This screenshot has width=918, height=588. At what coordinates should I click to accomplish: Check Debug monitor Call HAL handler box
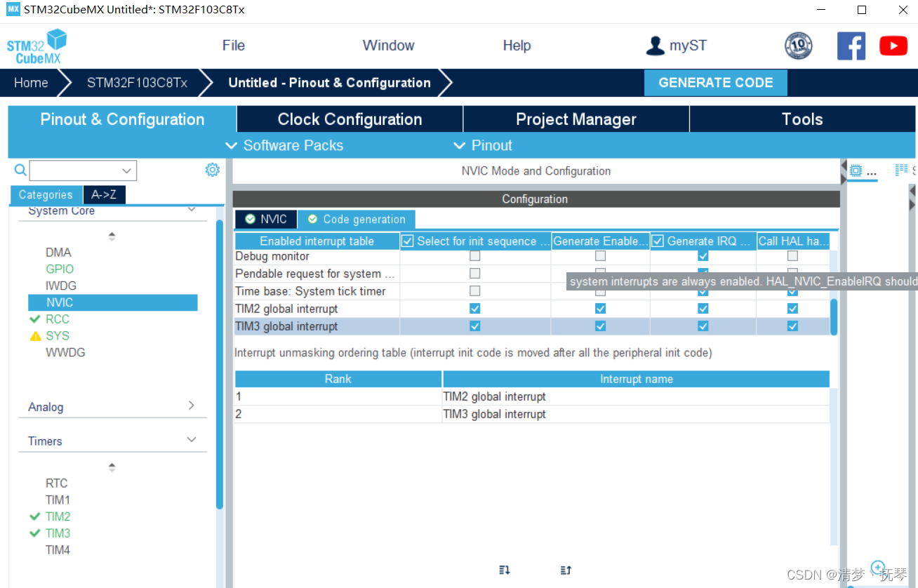click(x=792, y=256)
